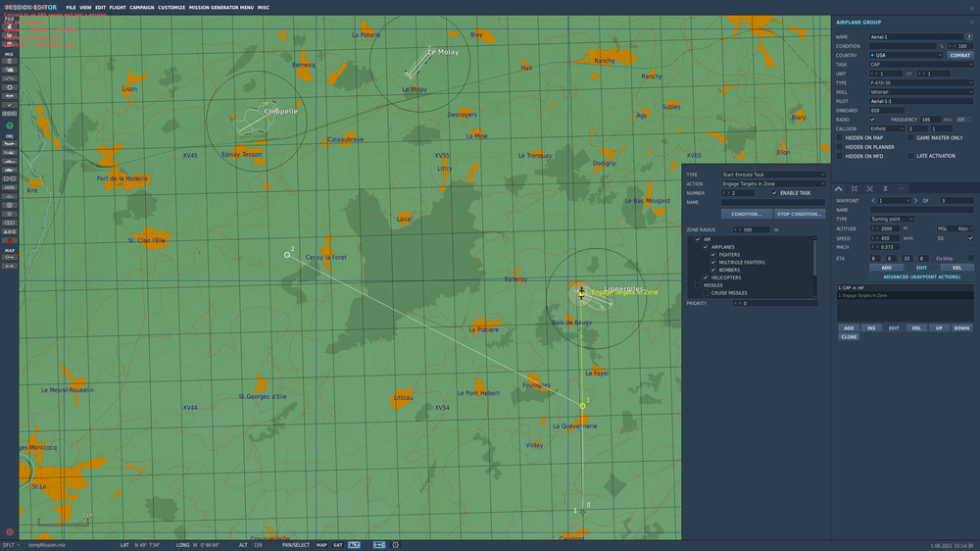The width and height of the screenshot is (980, 551).
Task: Open the CAMPAIGN menu
Action: (142, 8)
